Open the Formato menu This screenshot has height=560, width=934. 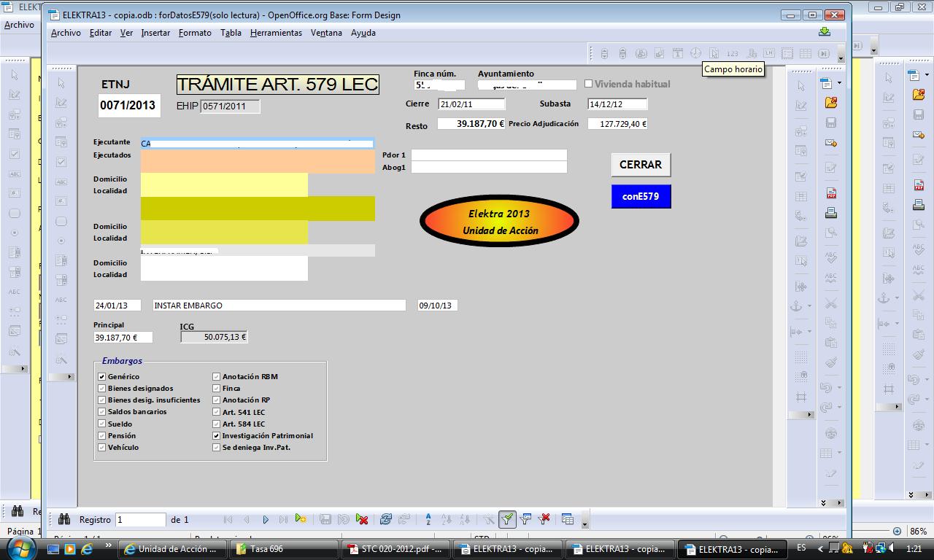pos(195,33)
